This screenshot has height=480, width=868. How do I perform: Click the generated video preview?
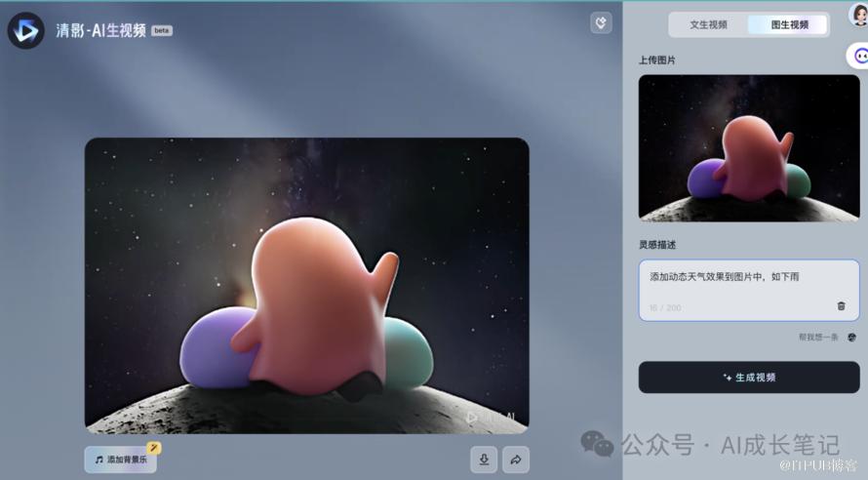tap(306, 285)
